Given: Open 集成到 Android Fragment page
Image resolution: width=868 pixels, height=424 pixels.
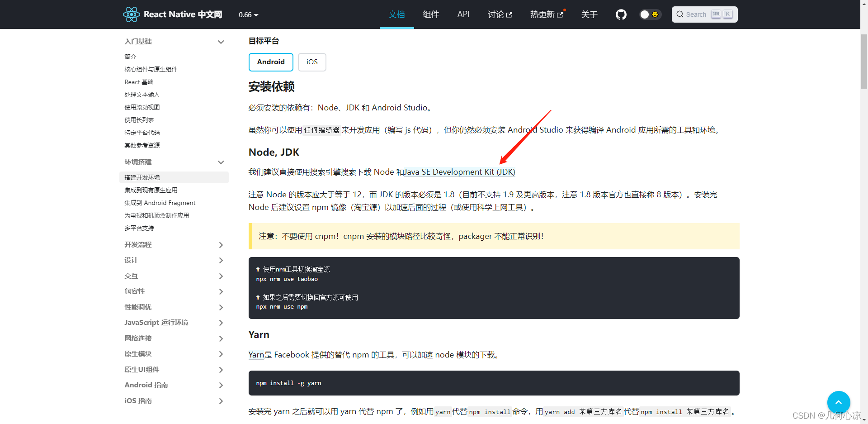Looking at the screenshot, I should [160, 203].
